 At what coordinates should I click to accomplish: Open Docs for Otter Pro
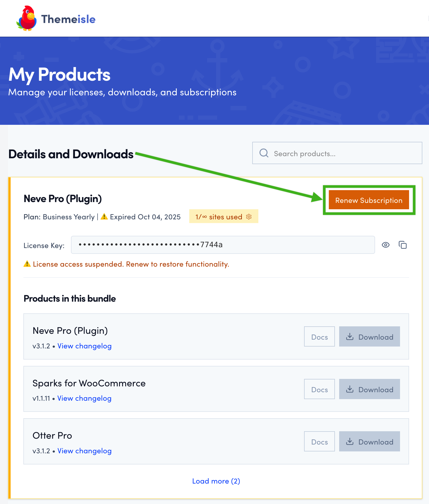(x=319, y=442)
